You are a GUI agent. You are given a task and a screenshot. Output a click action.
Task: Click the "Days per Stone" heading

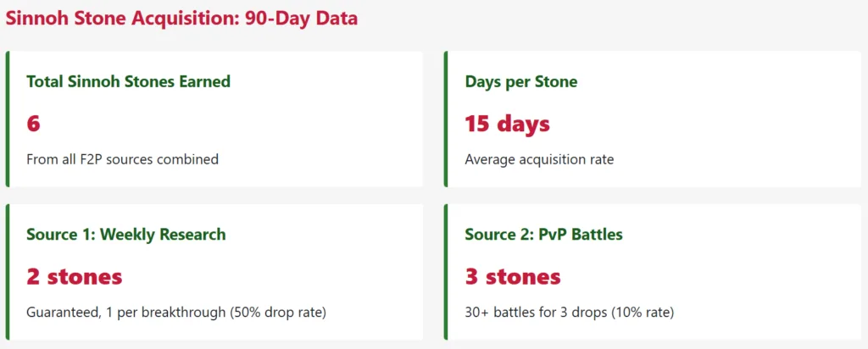[520, 81]
